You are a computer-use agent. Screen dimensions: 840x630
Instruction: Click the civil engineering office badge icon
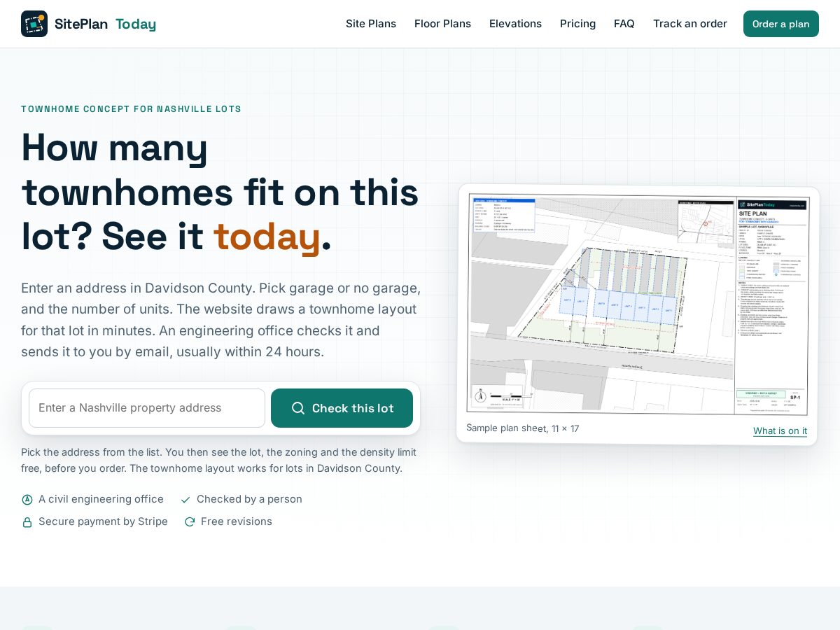point(27,500)
